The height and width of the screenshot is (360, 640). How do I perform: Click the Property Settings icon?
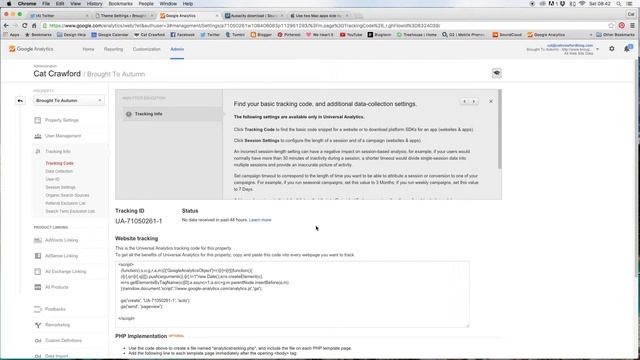[38, 120]
